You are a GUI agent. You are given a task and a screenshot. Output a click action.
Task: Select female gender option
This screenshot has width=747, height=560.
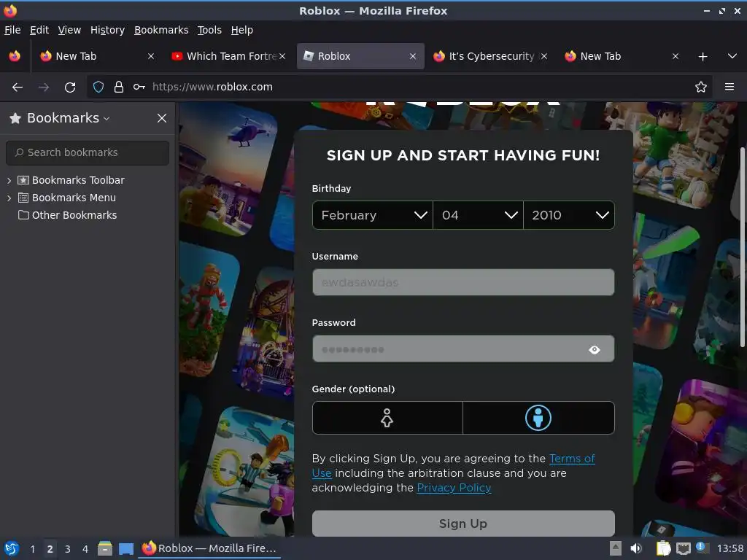pyautogui.click(x=387, y=418)
